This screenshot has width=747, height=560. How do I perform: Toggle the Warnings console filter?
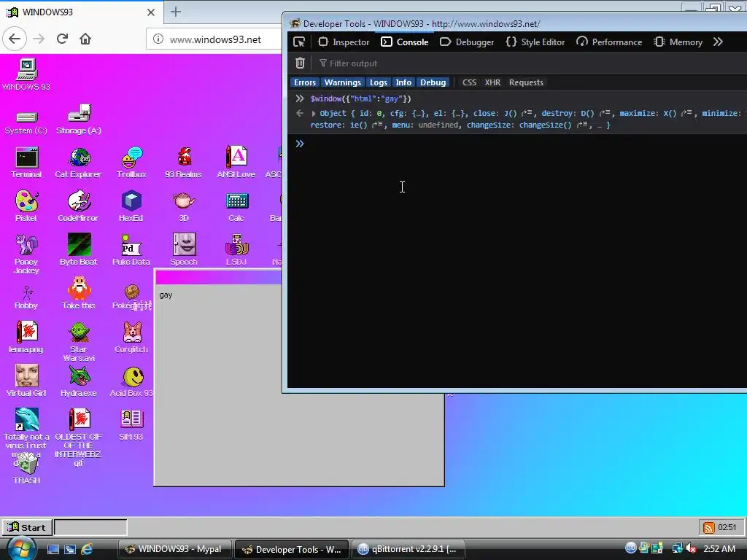(x=343, y=82)
